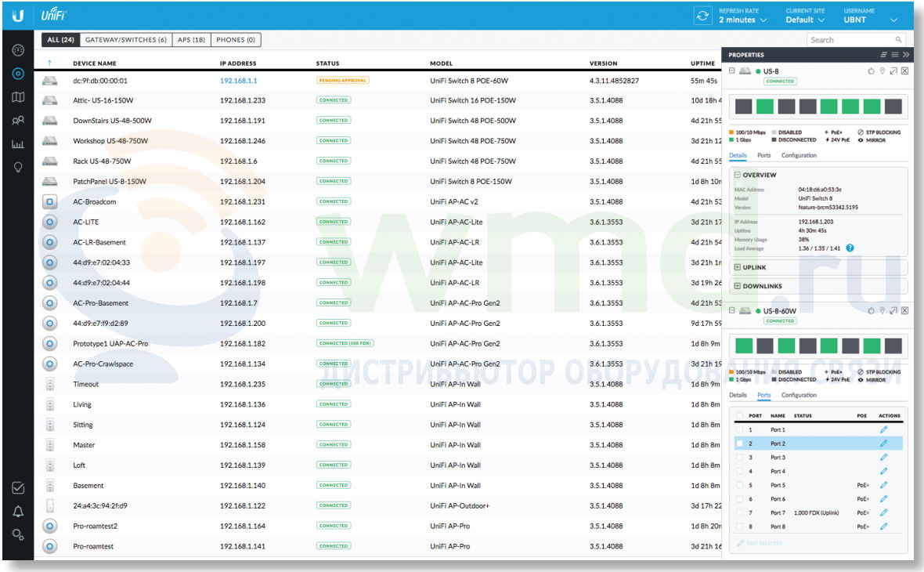Restart US-8-60W via power icon
Screen dimensions: 924x572
click(x=871, y=311)
